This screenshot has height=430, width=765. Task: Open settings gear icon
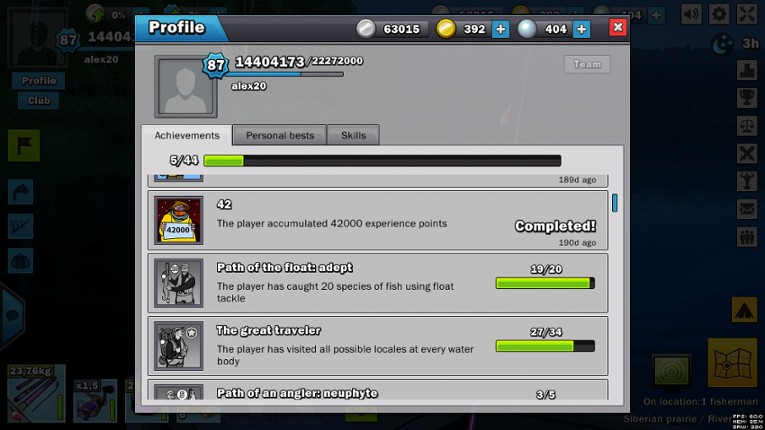coord(719,14)
